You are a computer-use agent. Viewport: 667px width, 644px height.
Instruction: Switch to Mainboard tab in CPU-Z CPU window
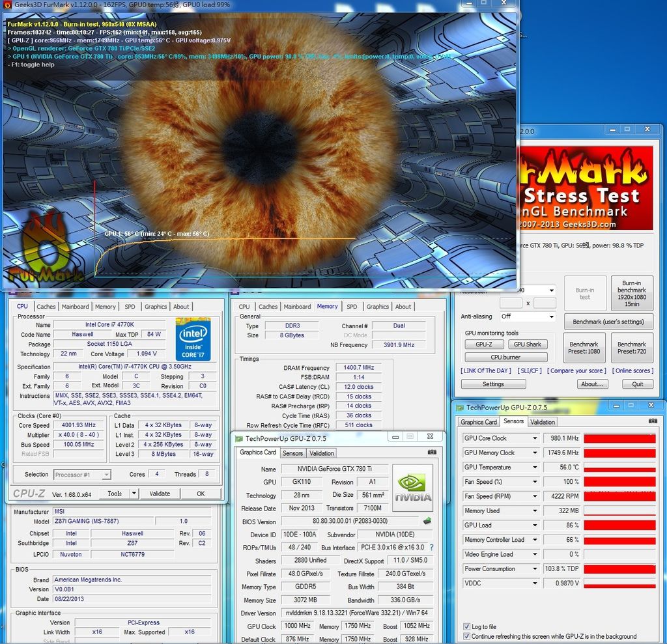76,306
